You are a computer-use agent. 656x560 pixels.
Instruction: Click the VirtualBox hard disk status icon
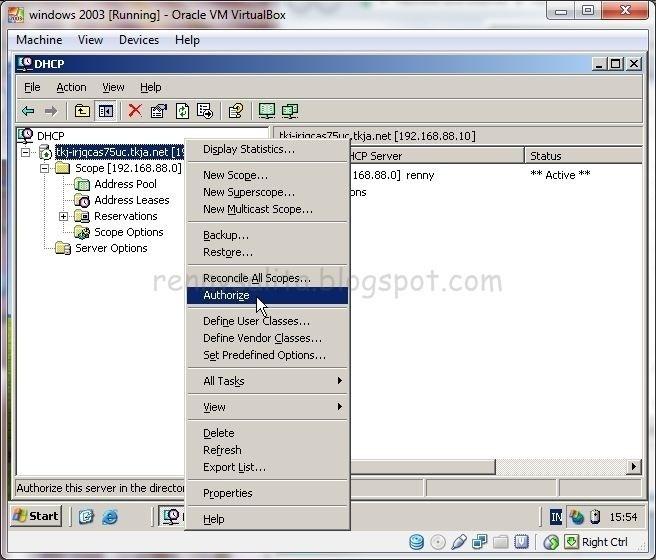[416, 542]
